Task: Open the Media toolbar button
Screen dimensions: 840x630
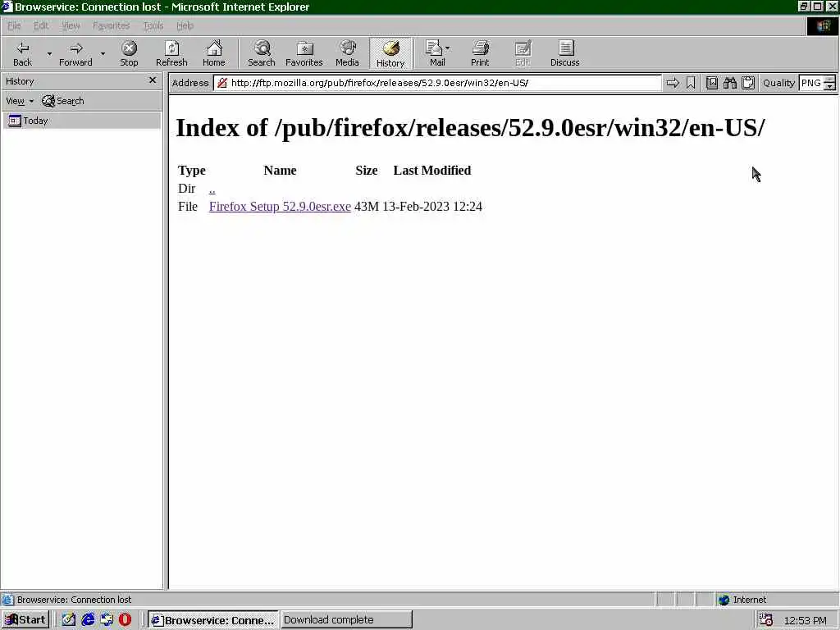Action: click(347, 53)
